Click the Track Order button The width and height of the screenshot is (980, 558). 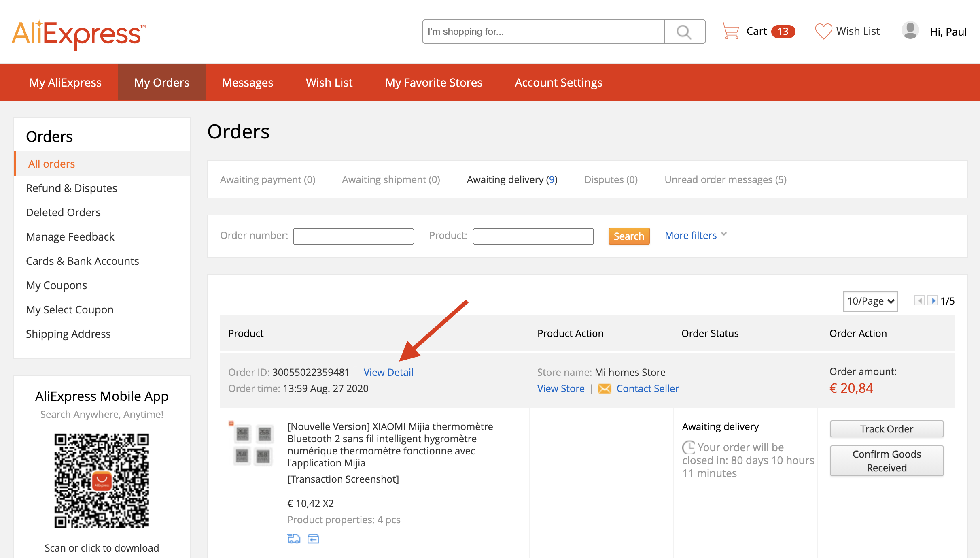click(x=887, y=429)
